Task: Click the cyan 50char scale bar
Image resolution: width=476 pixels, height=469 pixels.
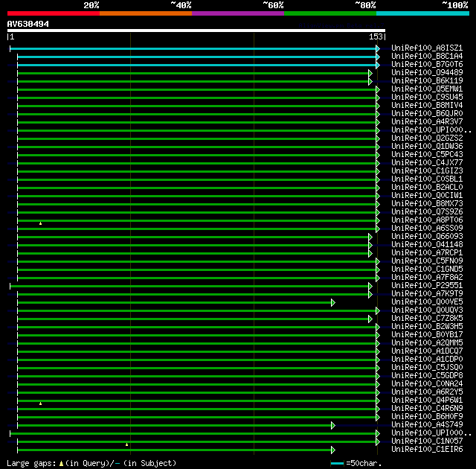Action: pyautogui.click(x=337, y=464)
